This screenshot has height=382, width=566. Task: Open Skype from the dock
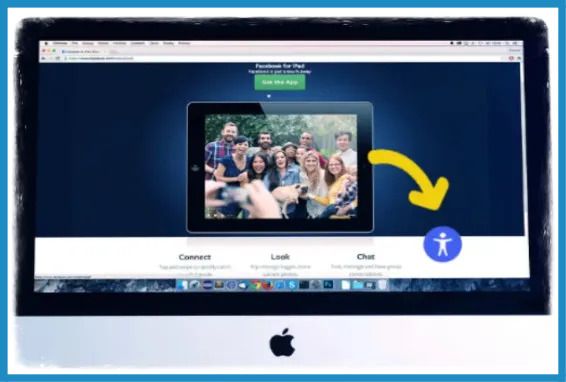pyautogui.click(x=292, y=285)
